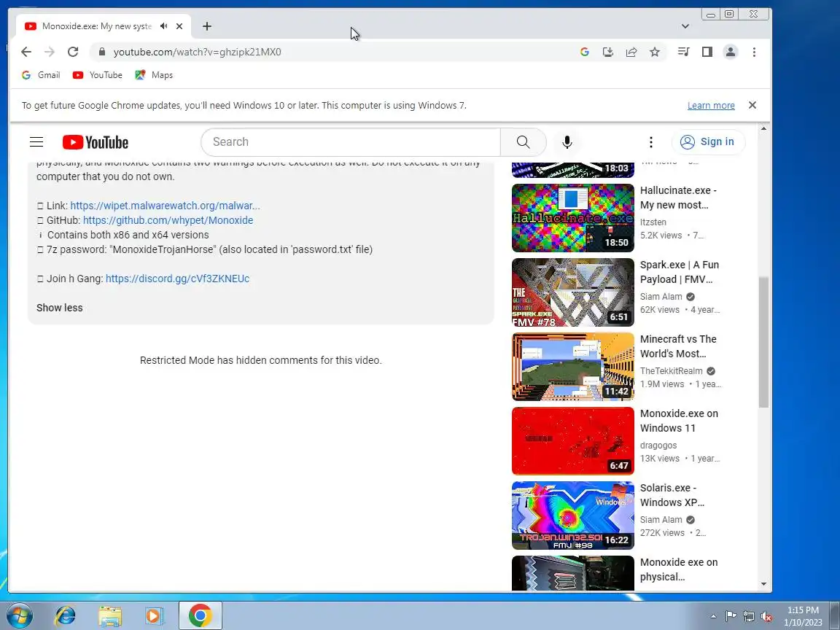Bookmark this tab with the star icon
The width and height of the screenshot is (840, 630).
pos(655,52)
